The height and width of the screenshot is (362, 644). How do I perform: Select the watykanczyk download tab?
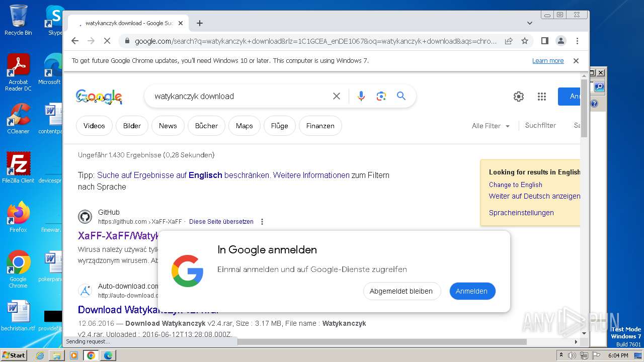coord(128,23)
